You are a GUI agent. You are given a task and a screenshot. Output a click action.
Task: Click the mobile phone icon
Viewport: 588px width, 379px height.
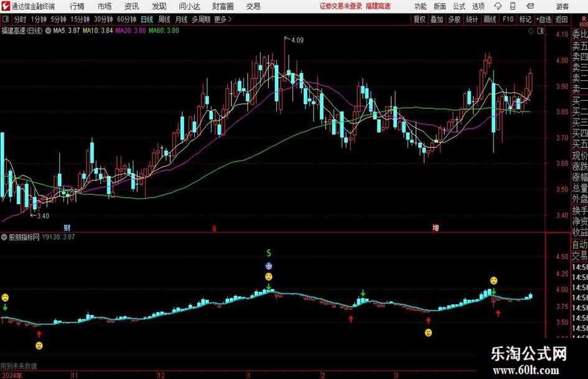(x=513, y=6)
